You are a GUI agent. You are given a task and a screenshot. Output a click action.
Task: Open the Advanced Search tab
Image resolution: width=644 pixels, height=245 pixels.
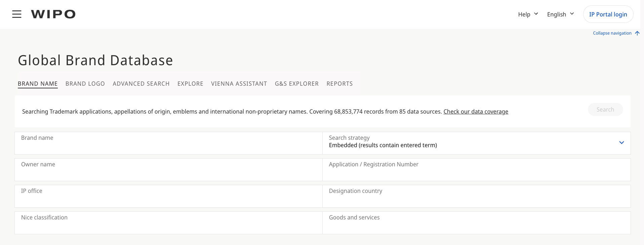(x=141, y=84)
